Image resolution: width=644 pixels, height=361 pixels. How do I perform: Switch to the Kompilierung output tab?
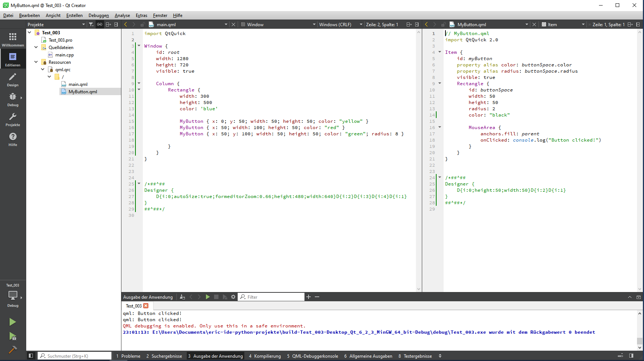pyautogui.click(x=265, y=356)
